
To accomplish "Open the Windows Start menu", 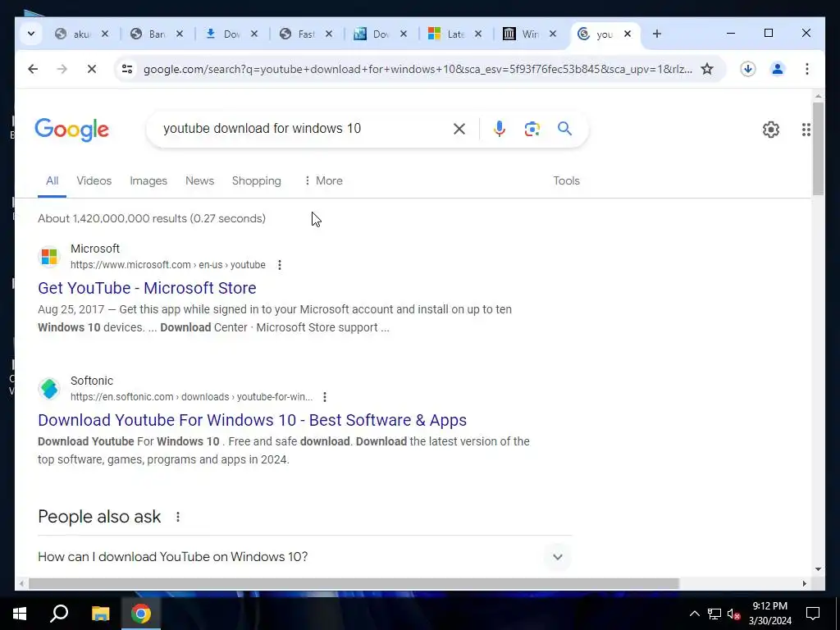I will point(20,614).
